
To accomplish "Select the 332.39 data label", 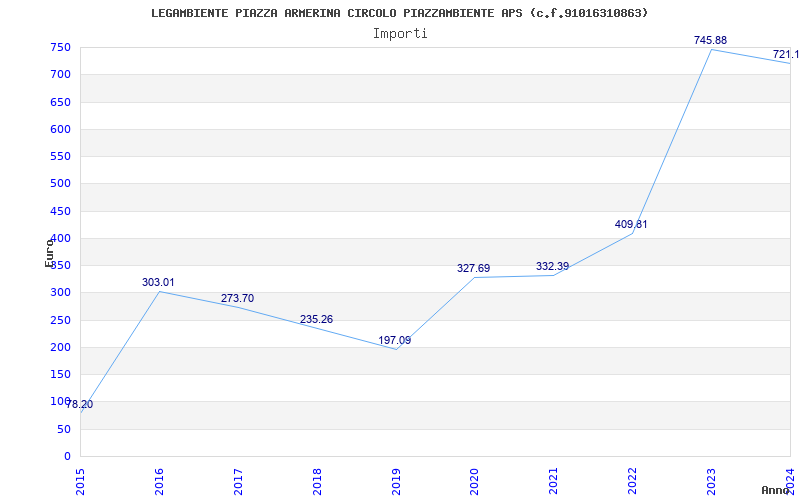I will pyautogui.click(x=553, y=266).
